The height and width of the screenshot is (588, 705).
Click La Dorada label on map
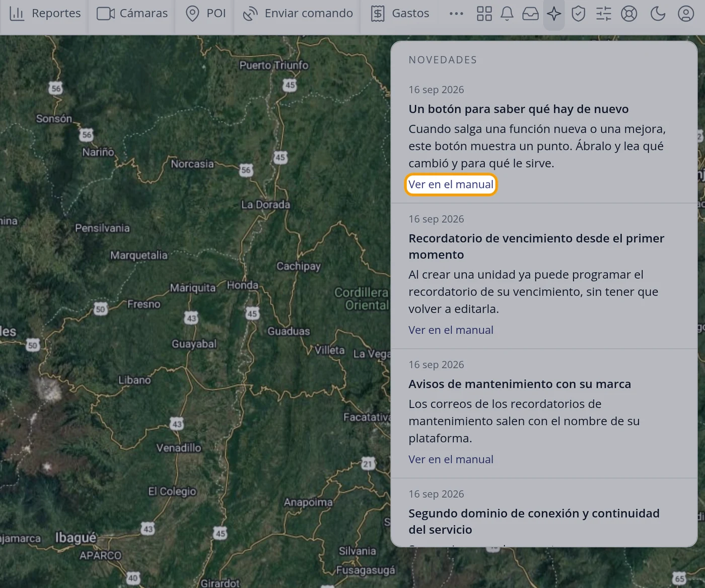point(265,205)
